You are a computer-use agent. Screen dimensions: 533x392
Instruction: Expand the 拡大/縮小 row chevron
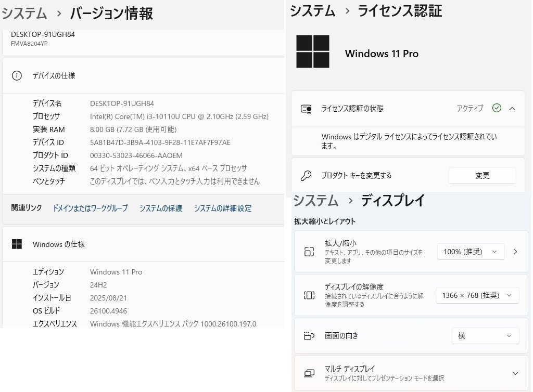click(515, 252)
